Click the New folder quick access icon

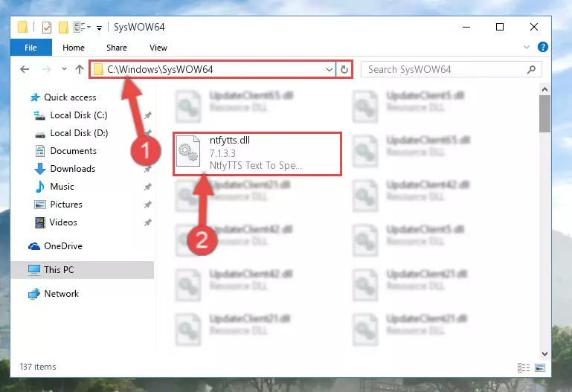pyautogui.click(x=63, y=28)
